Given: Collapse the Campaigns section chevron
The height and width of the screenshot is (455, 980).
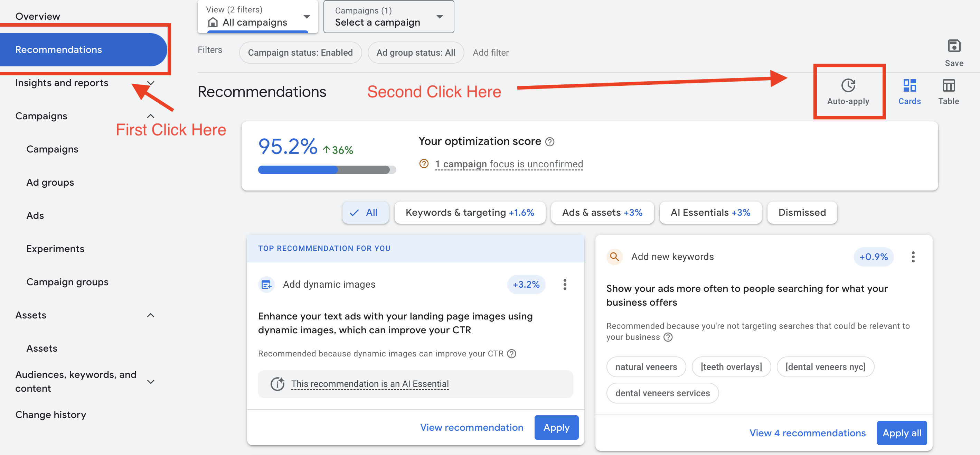Looking at the screenshot, I should (151, 116).
